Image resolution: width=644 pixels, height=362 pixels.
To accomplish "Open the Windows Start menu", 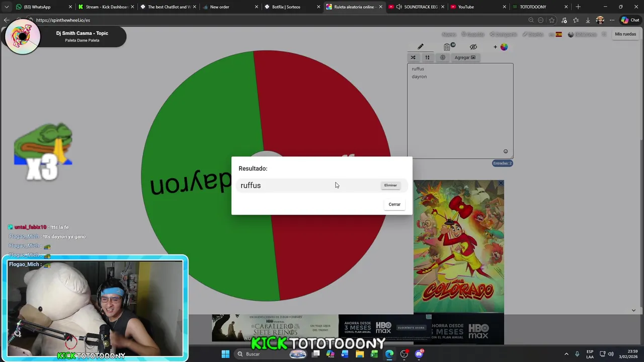I will coord(225,354).
